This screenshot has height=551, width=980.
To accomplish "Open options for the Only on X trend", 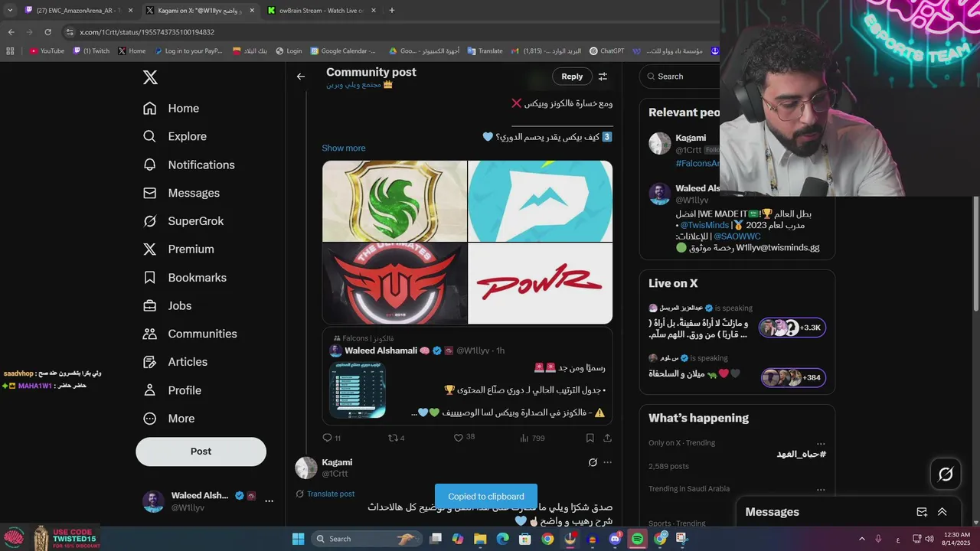I will tap(821, 443).
